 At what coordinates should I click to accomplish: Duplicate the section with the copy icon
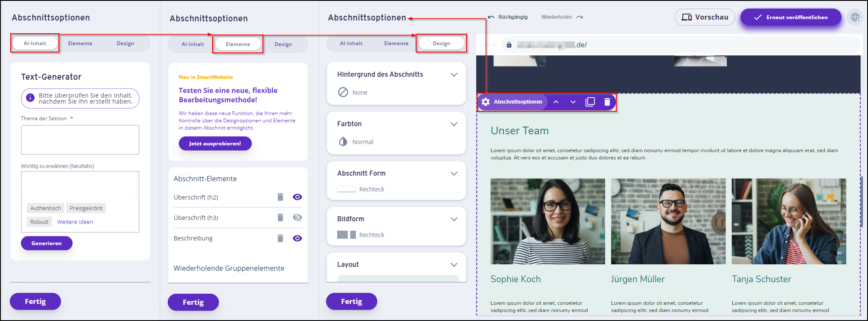click(590, 102)
